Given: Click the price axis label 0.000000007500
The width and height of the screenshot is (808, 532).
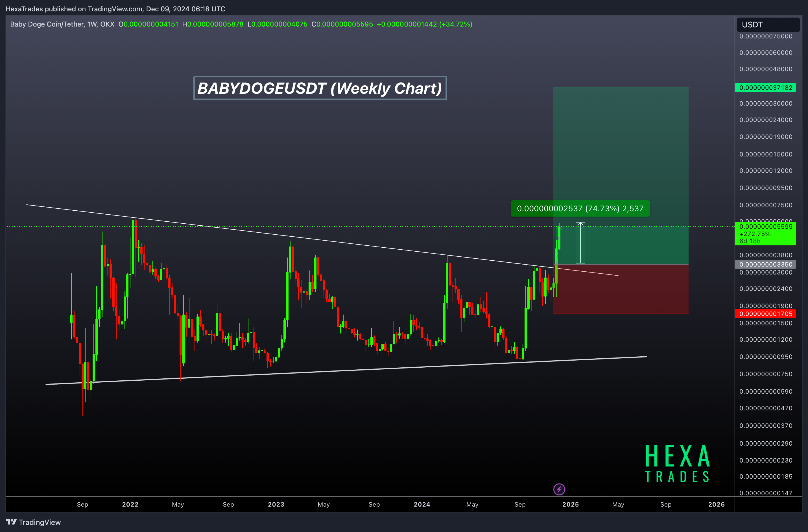Looking at the screenshot, I should [766, 205].
